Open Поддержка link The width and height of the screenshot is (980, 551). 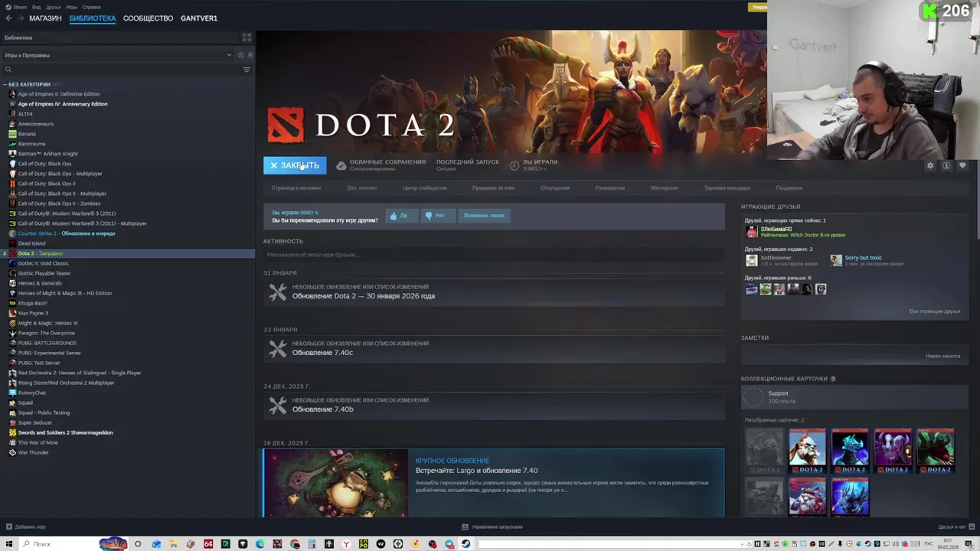[789, 187]
